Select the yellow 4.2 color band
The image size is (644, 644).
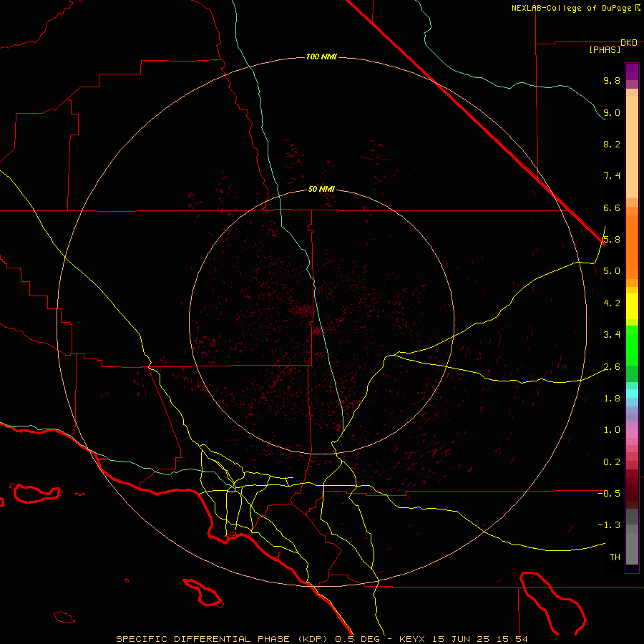click(632, 306)
